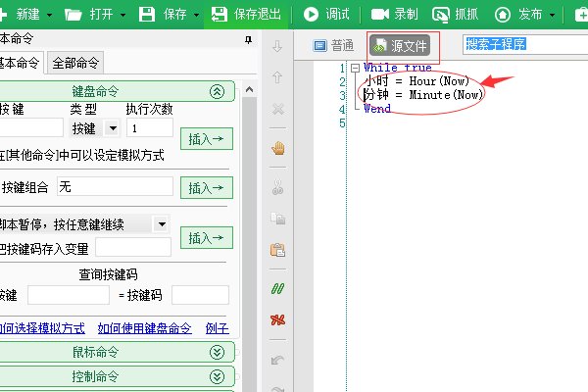Click the While true code line
The height and width of the screenshot is (392, 588).
[398, 68]
